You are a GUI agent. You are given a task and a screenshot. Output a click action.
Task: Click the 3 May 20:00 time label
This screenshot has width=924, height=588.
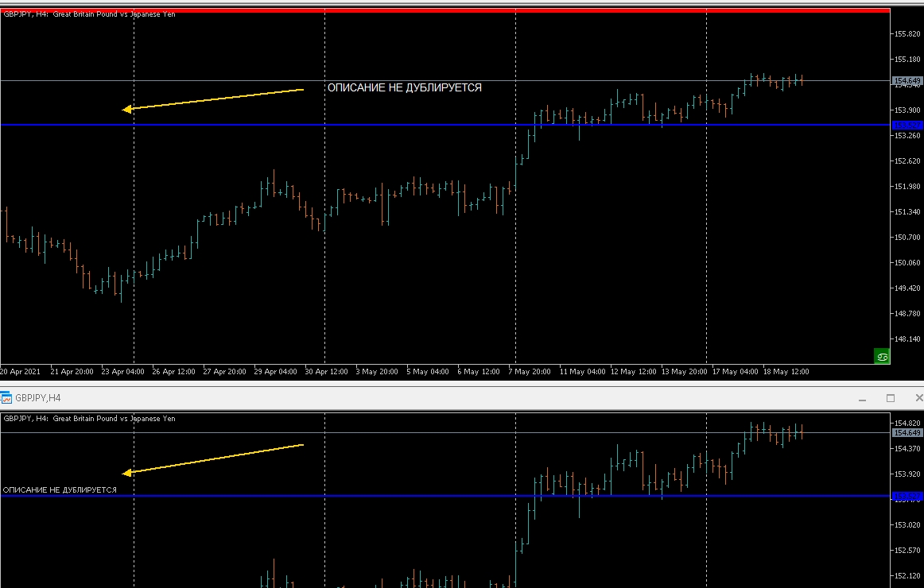click(377, 371)
